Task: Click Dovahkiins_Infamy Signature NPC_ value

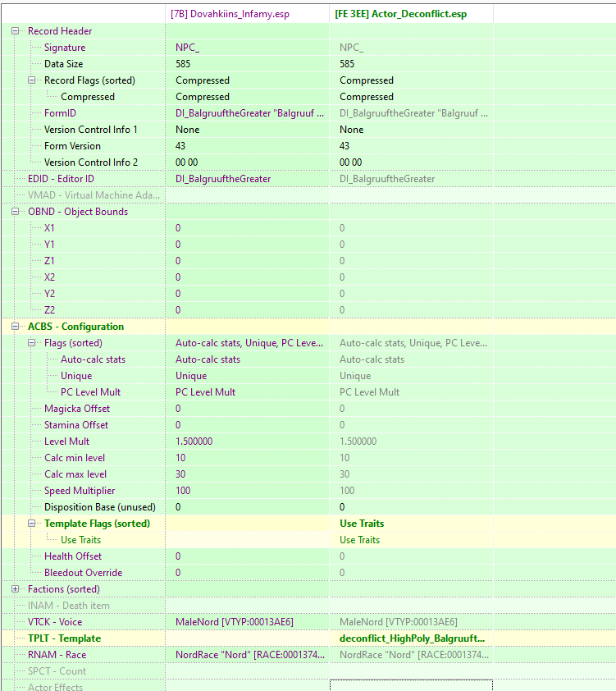Action: (x=187, y=48)
